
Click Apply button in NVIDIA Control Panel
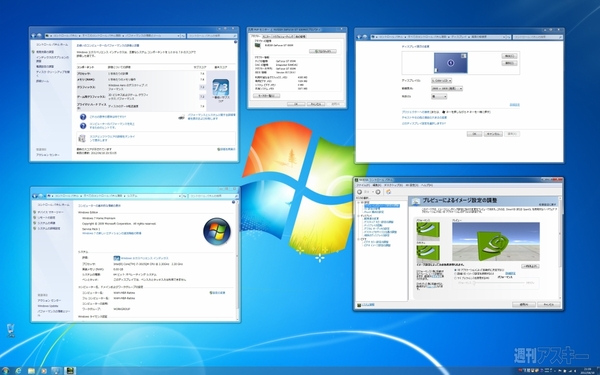523,305
